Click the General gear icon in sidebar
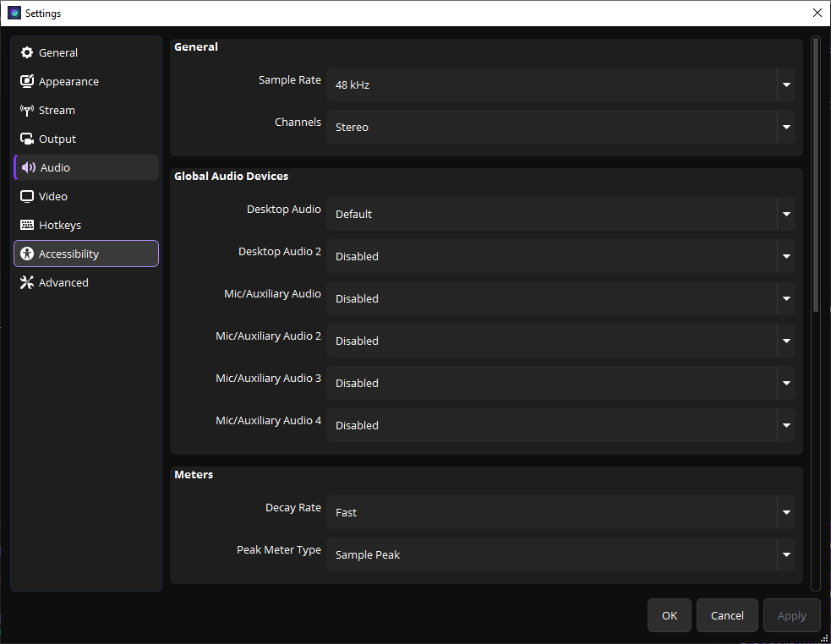The image size is (831, 644). click(27, 52)
